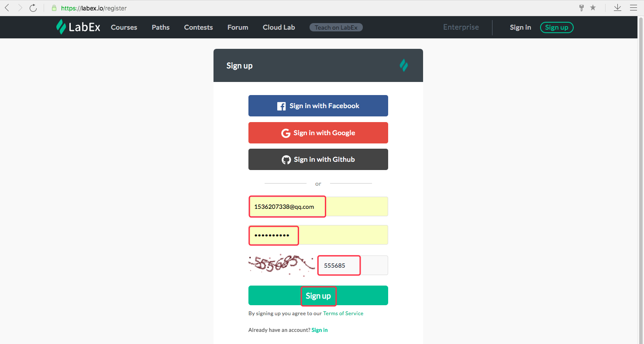Image resolution: width=644 pixels, height=344 pixels.
Task: Choose Sign in with Google
Action: click(x=318, y=133)
